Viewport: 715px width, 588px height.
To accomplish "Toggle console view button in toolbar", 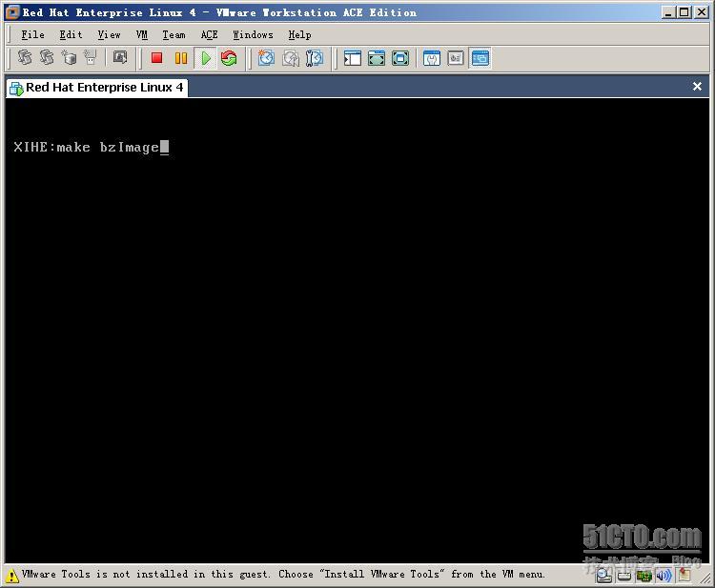I will 480,58.
